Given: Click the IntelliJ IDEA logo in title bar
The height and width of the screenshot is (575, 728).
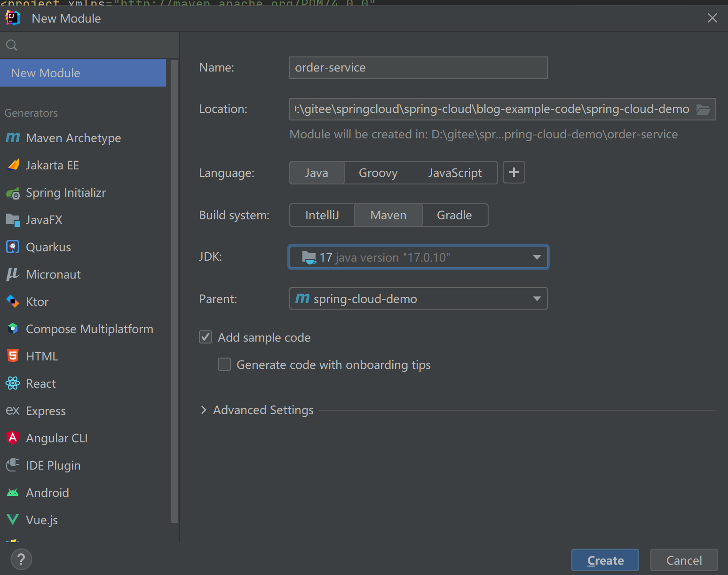Looking at the screenshot, I should point(13,18).
